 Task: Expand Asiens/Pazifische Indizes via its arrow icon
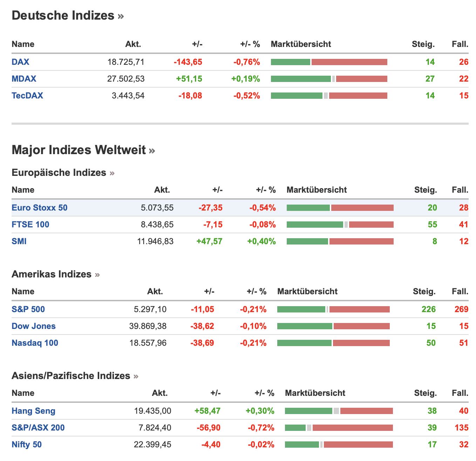(136, 377)
